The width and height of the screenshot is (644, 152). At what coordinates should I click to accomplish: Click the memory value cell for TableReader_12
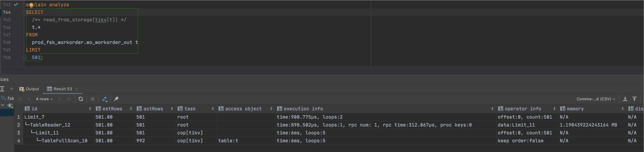pos(588,125)
